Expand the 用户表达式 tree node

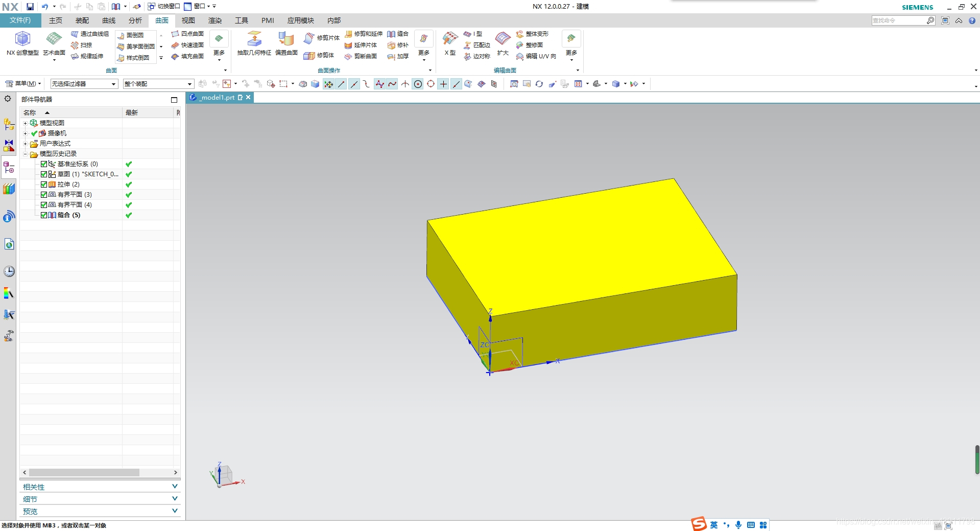25,144
